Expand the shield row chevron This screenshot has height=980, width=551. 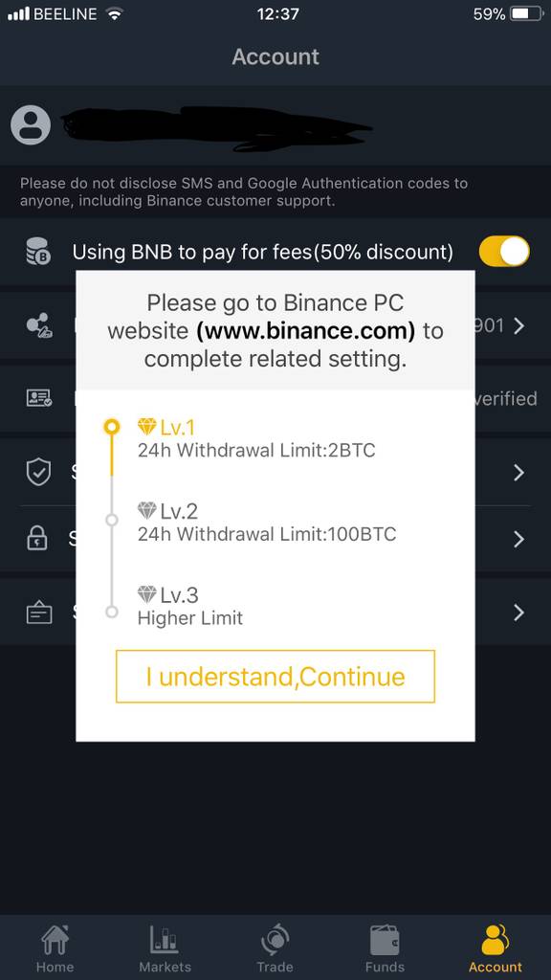coord(518,473)
